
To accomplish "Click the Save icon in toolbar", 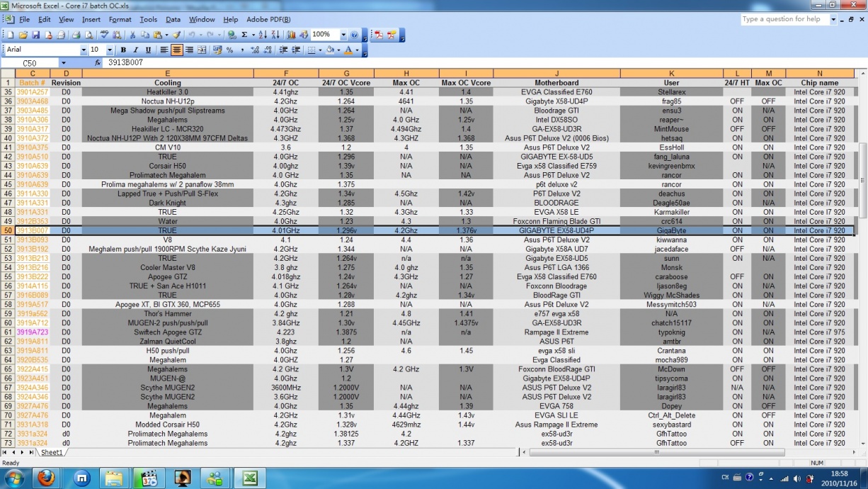I will tap(35, 35).
